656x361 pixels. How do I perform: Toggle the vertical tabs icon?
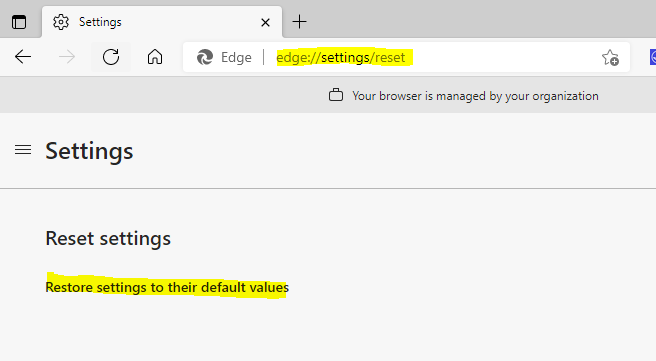19,22
